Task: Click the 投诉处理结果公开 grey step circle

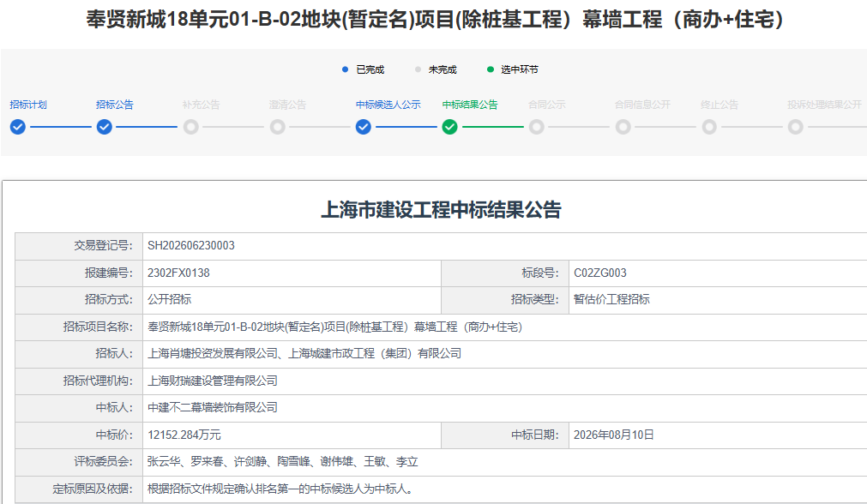Action: pyautogui.click(x=795, y=127)
